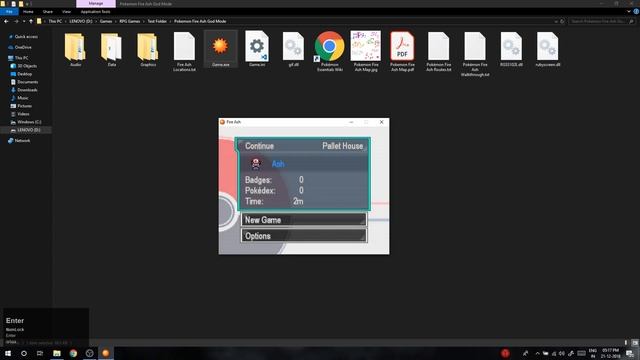This screenshot has width=640, height=360.
Task: Select the Pokemon Fire Ash Routes.txt file
Action: 438,51
